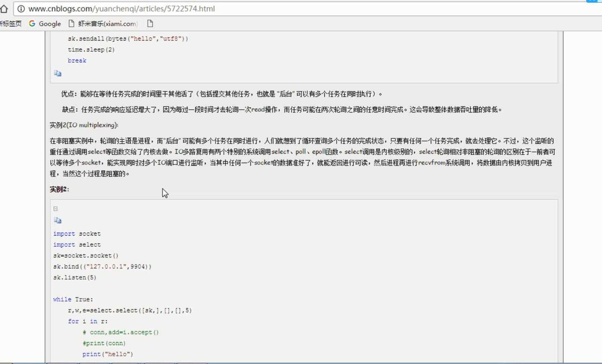
Task: Open the 虾米音乐(xiami.com) bookmark
Action: tap(103, 24)
